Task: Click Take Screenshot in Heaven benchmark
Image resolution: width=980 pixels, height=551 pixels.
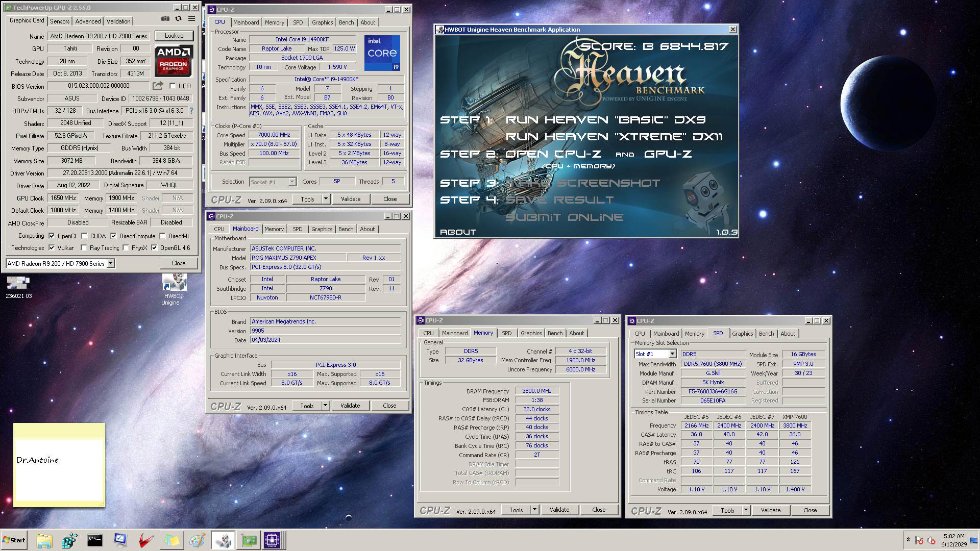Action: pos(582,183)
